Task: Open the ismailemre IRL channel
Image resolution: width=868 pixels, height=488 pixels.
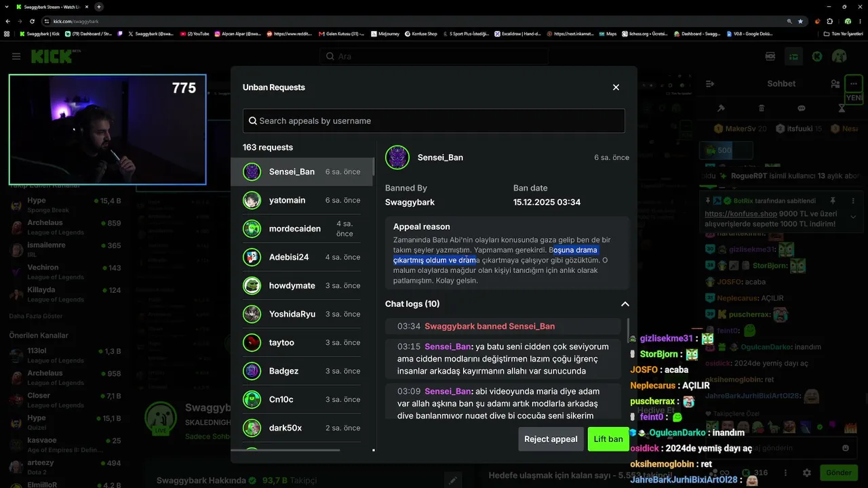Action: coord(65,249)
